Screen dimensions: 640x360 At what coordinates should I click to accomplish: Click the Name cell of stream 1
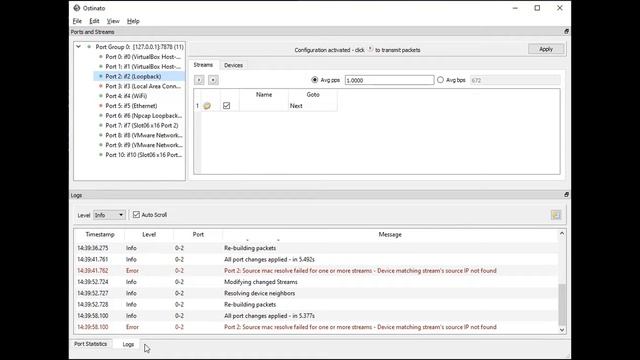pyautogui.click(x=264, y=106)
